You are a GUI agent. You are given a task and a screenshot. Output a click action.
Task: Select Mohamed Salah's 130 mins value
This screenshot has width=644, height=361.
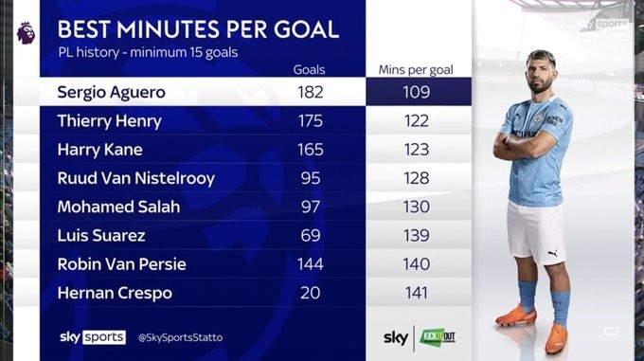(417, 207)
